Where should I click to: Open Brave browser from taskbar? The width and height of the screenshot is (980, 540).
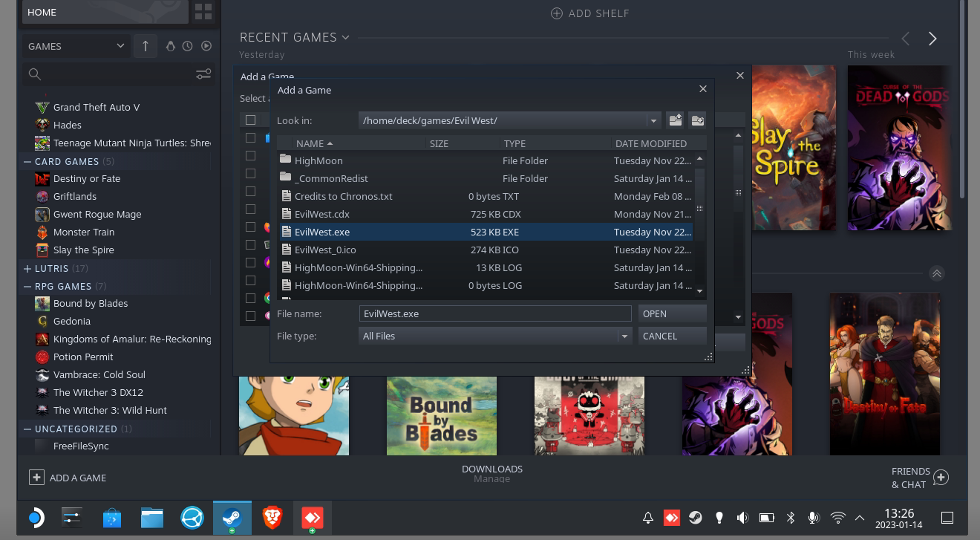(272, 517)
